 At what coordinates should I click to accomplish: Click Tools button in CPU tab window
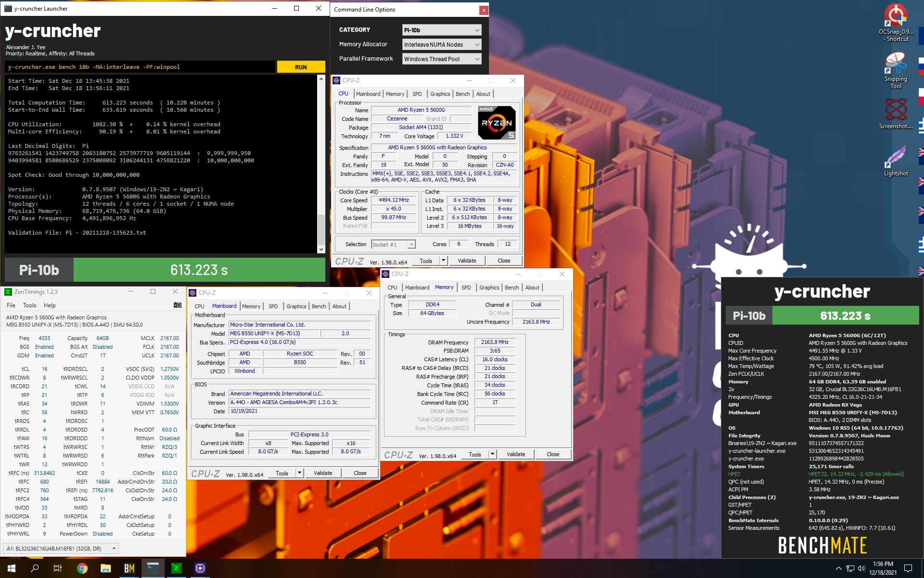click(426, 261)
